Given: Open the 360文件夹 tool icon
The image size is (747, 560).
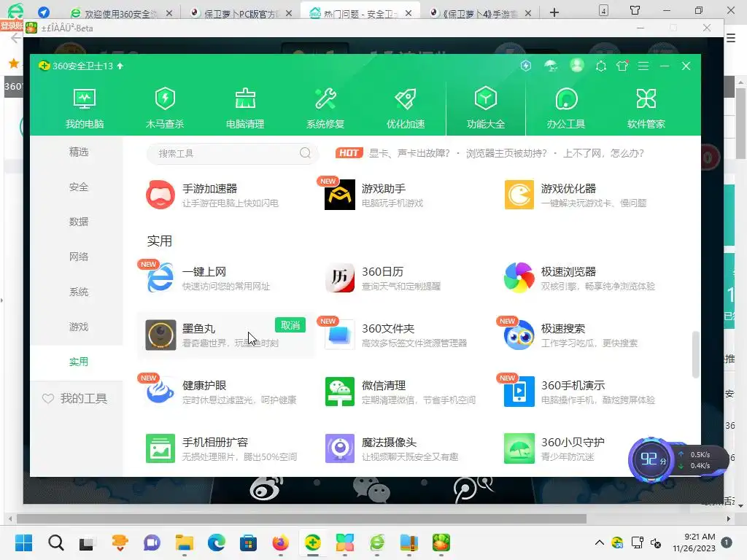Looking at the screenshot, I should click(340, 334).
